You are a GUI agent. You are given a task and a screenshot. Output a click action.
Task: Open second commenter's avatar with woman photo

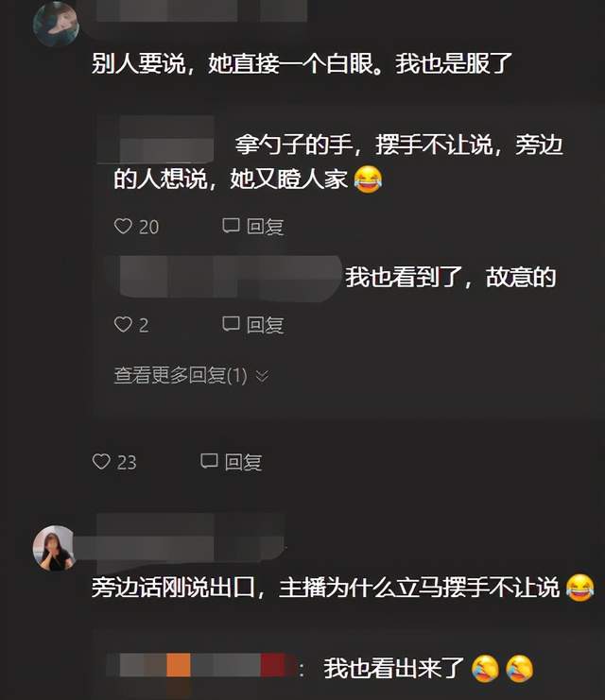pyautogui.click(x=55, y=548)
